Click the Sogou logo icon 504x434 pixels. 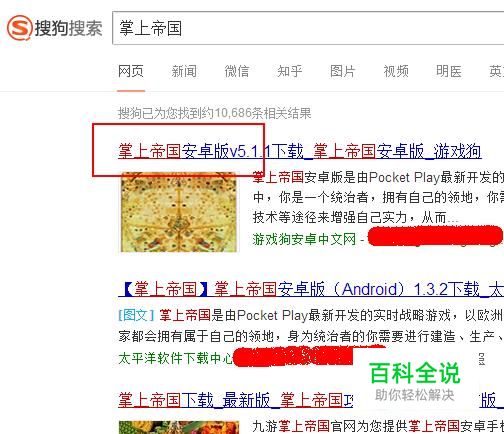click(x=19, y=28)
